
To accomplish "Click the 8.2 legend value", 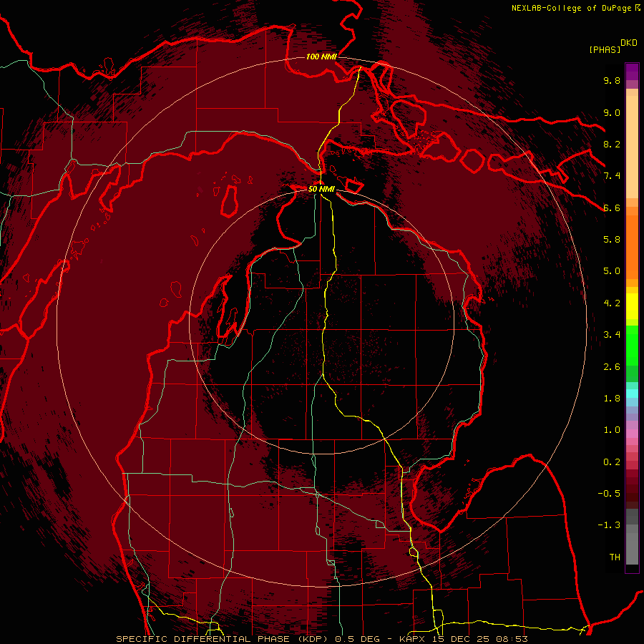I will tap(612, 144).
